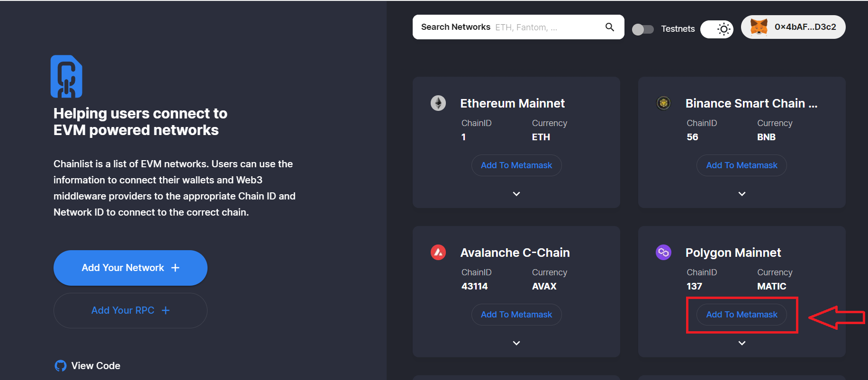Click the Add Your RPC button
This screenshot has width=868, height=380.
coord(130,310)
